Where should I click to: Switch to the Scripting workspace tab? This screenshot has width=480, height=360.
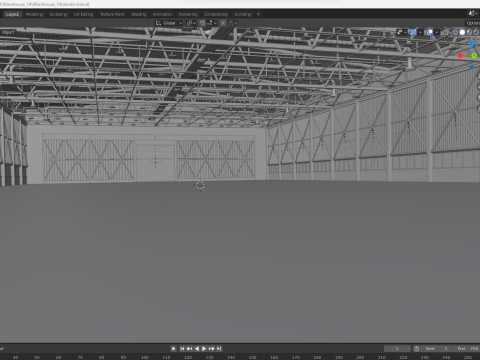tap(243, 14)
